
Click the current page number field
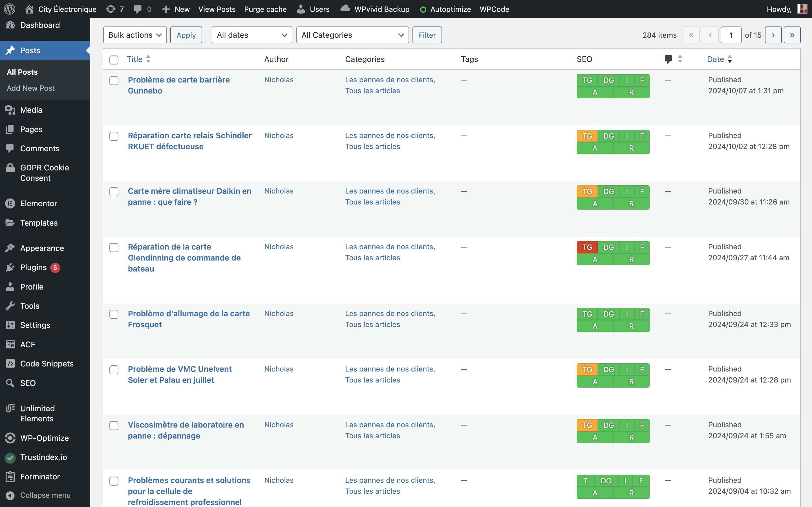pyautogui.click(x=731, y=35)
